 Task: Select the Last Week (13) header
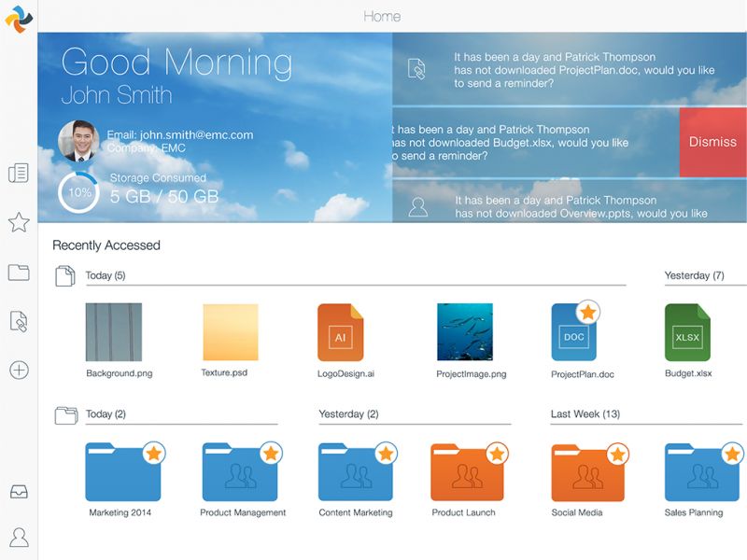[585, 413]
